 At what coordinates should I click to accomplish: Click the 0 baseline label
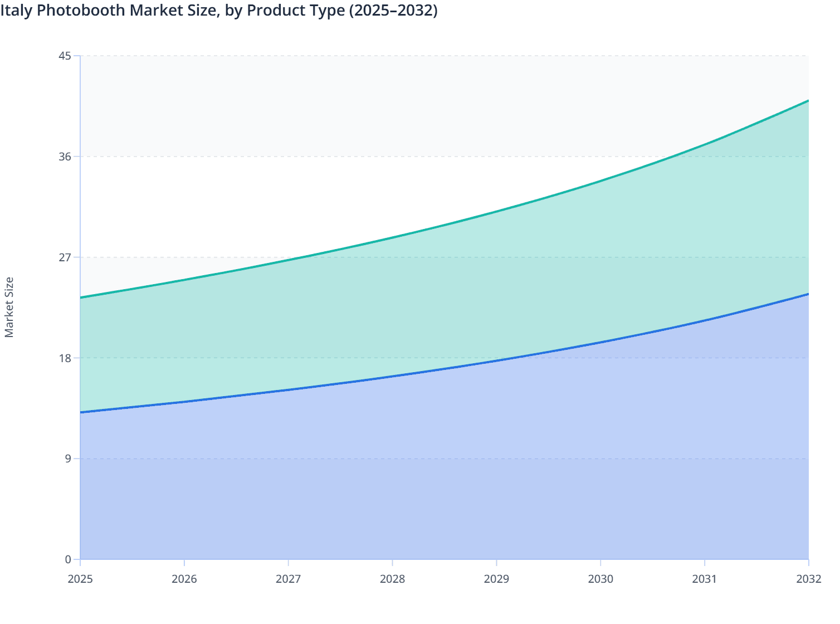[68, 559]
